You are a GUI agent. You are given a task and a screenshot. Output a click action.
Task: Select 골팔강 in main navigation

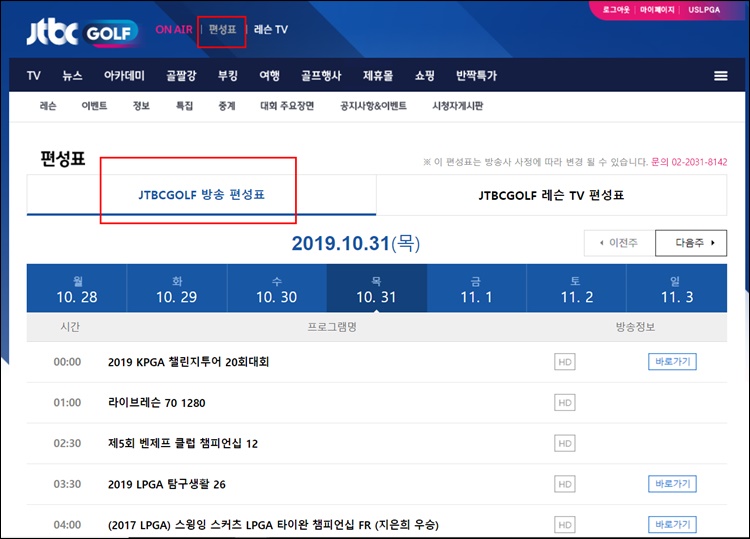coord(181,76)
